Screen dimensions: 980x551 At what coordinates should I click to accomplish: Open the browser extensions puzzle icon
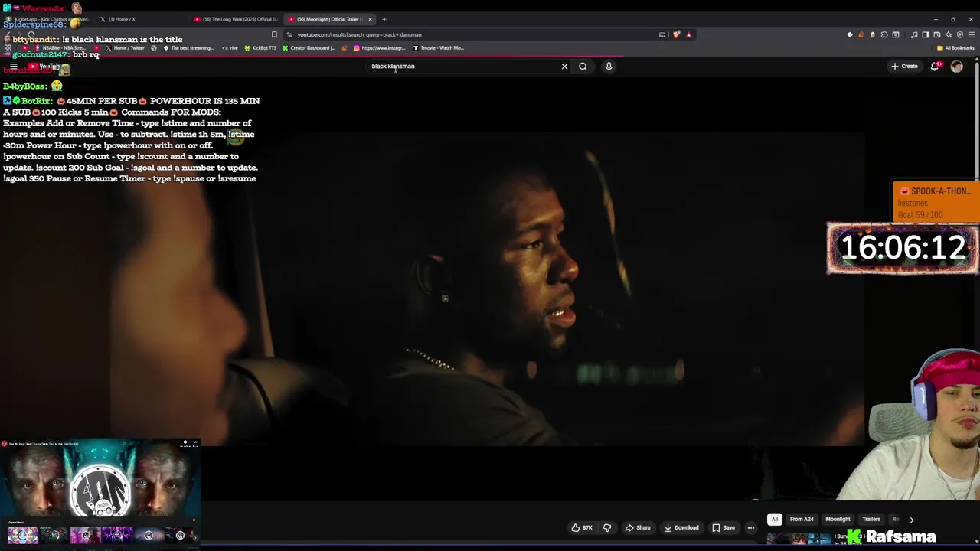click(x=884, y=34)
